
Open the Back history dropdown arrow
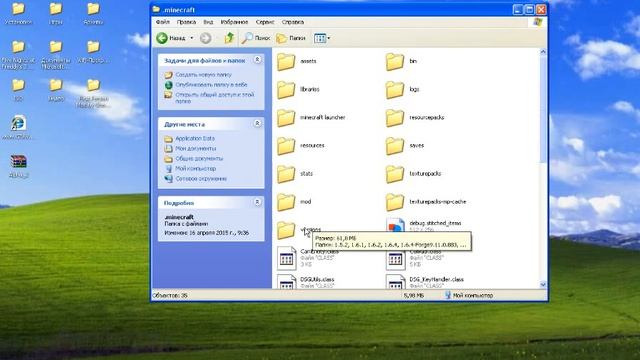[x=191, y=38]
